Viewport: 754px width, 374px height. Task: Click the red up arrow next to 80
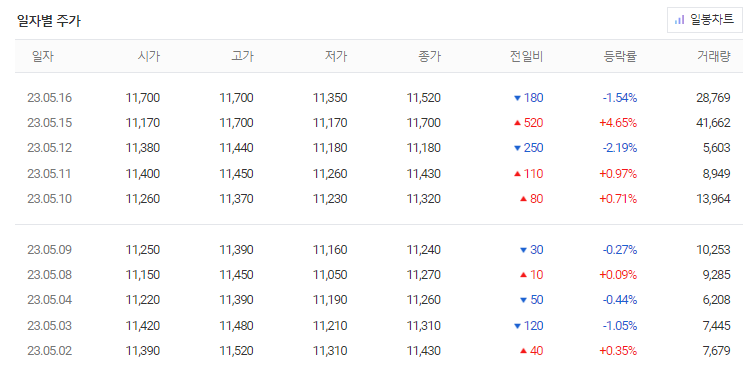[524, 199]
